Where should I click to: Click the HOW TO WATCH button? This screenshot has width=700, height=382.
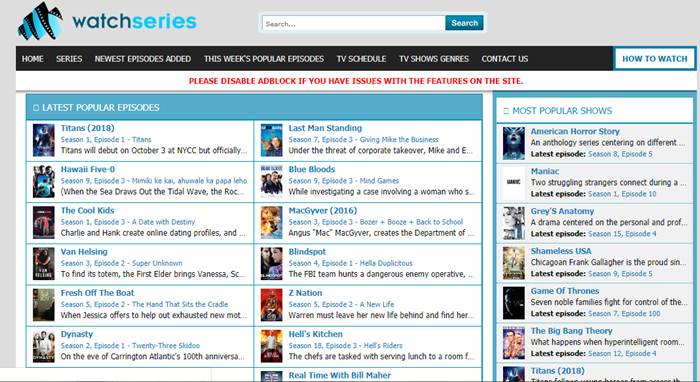654,58
